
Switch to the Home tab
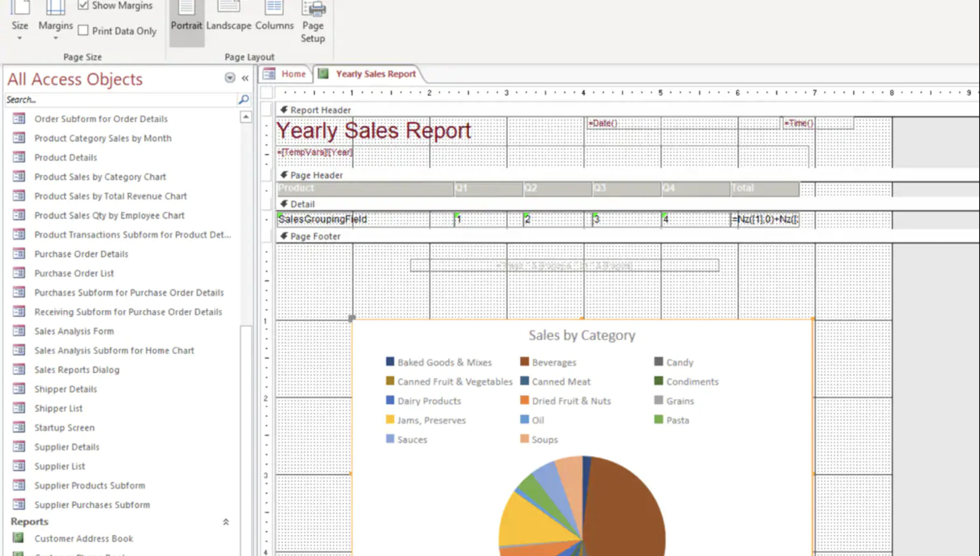click(293, 74)
